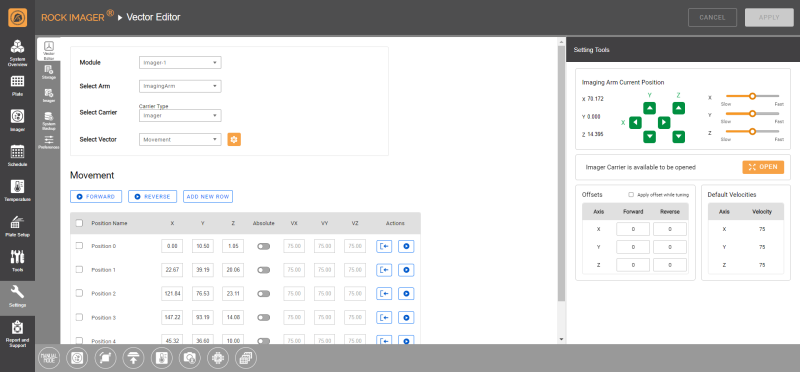Check the Position 2 row checkbox
Image resolution: width=800 pixels, height=372 pixels.
click(79, 293)
